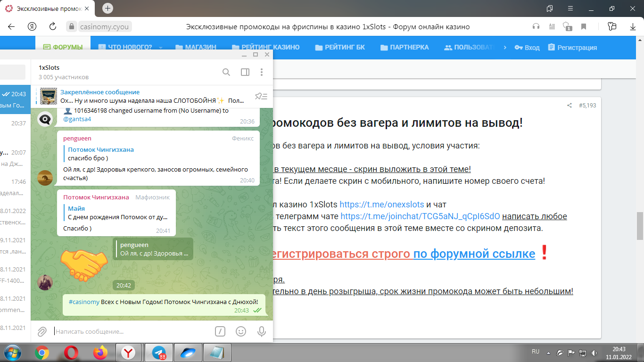Open the bot's eye avatar

pos(45,119)
